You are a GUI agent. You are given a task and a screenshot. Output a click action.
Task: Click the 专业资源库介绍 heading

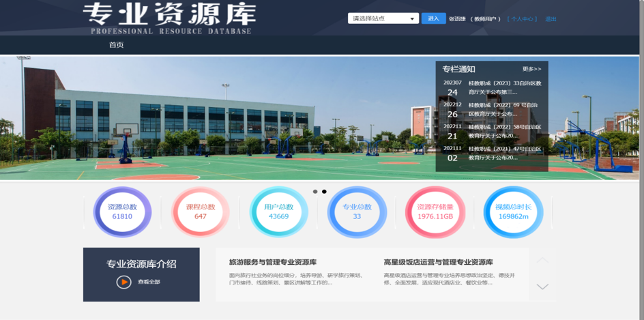pyautogui.click(x=141, y=264)
